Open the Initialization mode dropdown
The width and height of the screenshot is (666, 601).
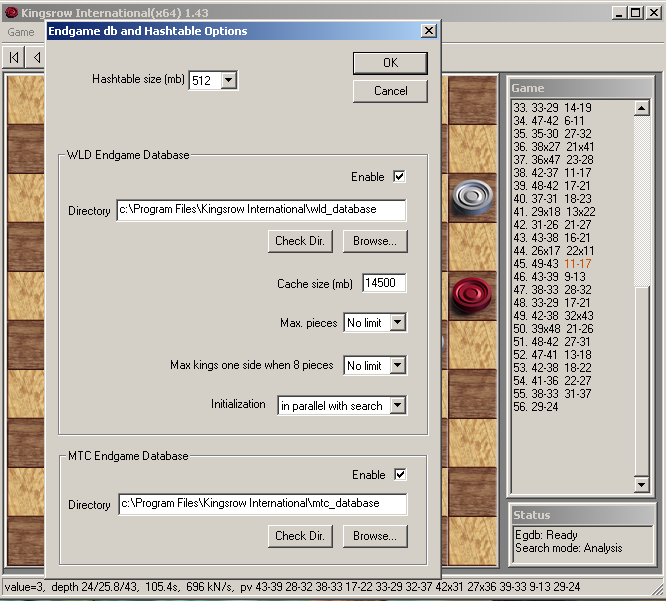point(398,405)
